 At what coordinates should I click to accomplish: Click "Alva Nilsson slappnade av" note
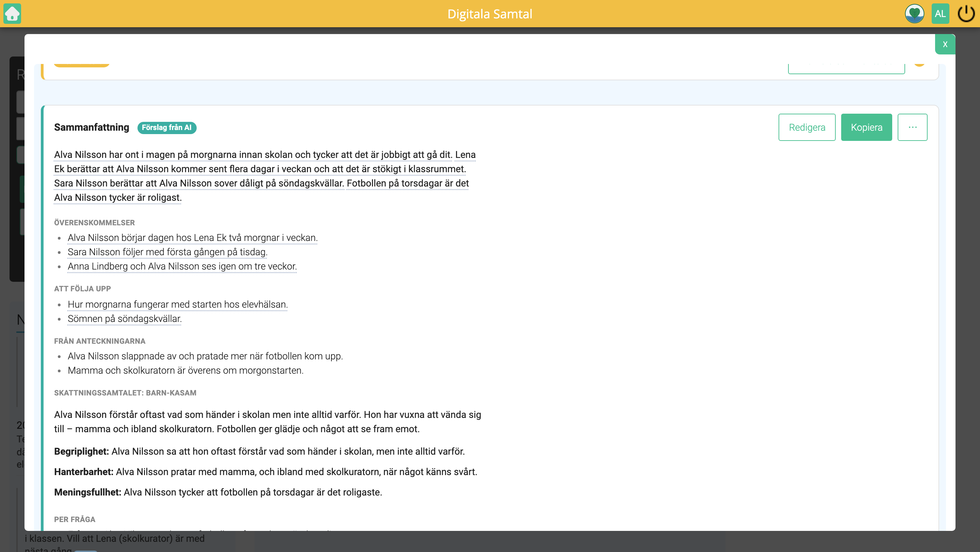coord(205,356)
